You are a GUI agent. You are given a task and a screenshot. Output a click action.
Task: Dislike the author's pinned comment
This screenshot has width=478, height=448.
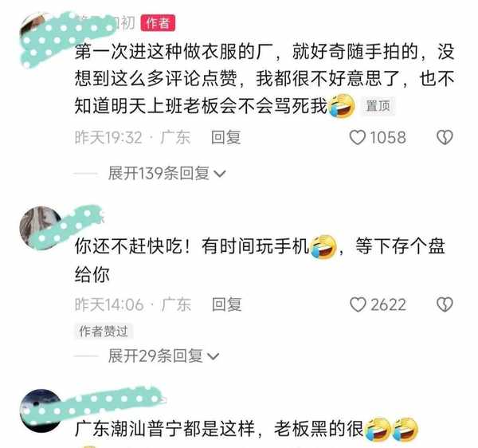click(x=445, y=137)
